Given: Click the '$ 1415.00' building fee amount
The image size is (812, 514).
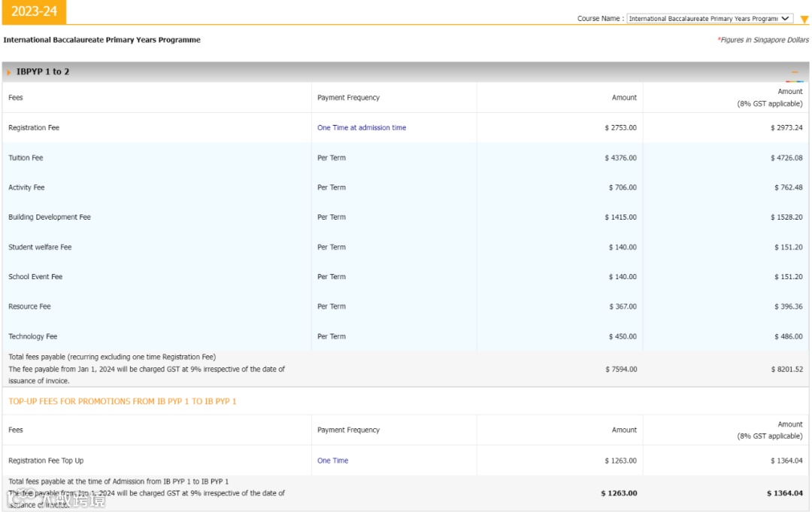Looking at the screenshot, I should pyautogui.click(x=620, y=217).
